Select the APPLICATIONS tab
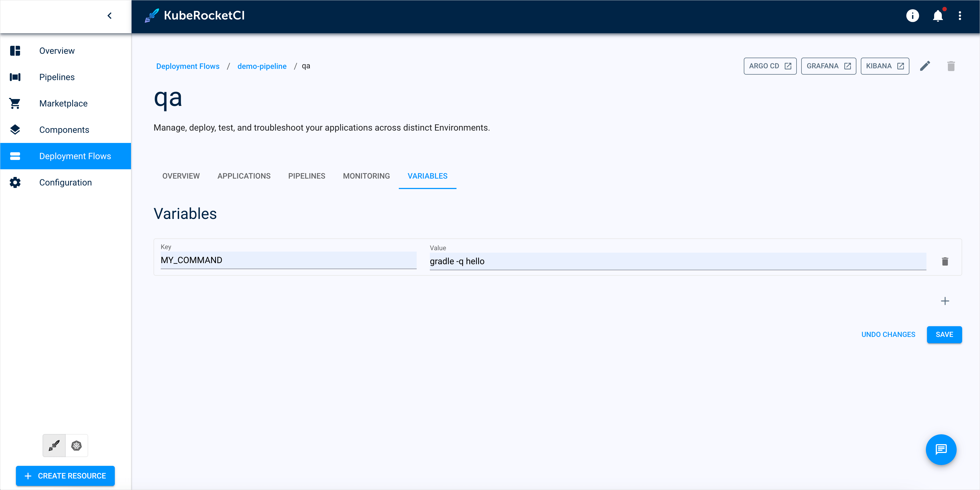Image resolution: width=980 pixels, height=490 pixels. (x=244, y=176)
